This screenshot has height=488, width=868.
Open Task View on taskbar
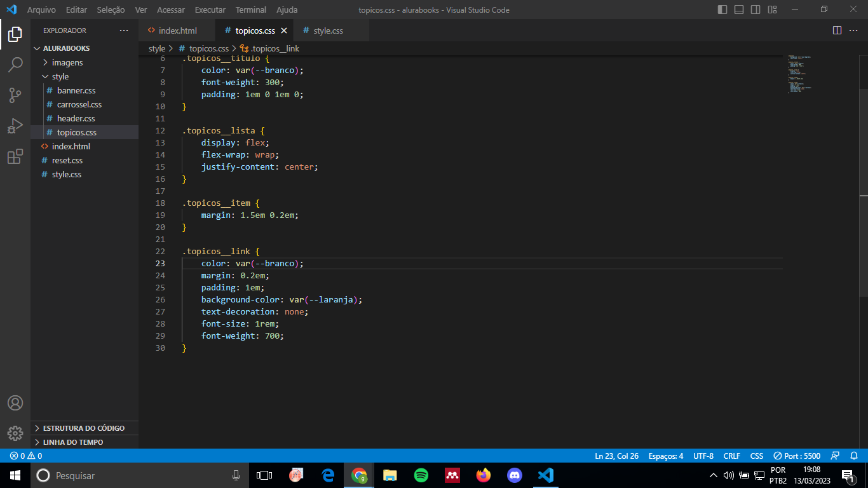click(x=264, y=475)
